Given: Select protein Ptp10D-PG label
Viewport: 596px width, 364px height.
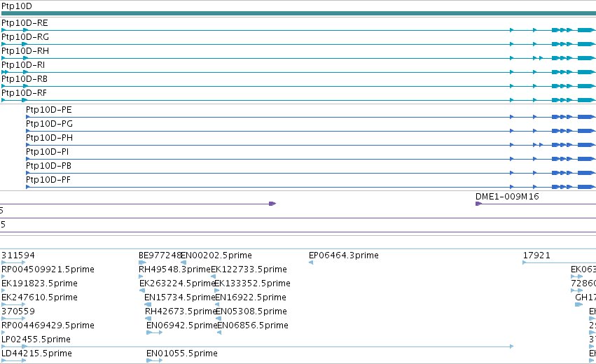Looking at the screenshot, I should click(49, 124).
